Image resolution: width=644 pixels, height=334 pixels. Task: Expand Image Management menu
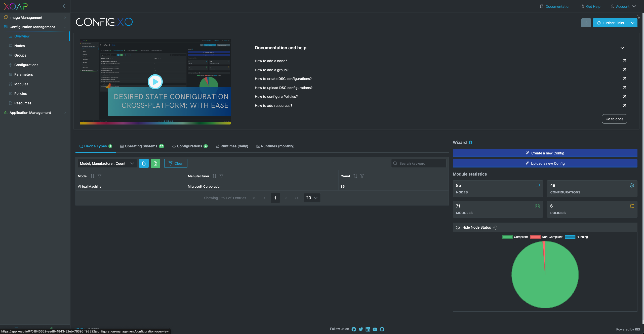(35, 18)
